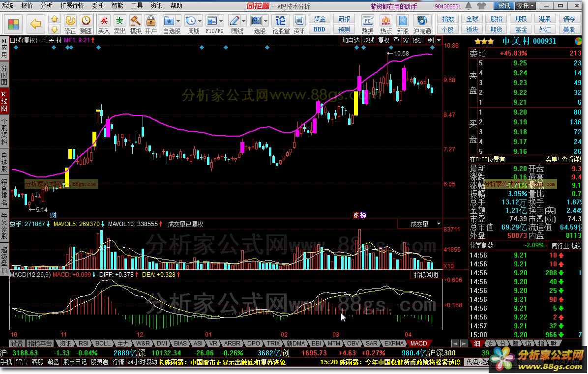Expand the 自选股 dropdown arrow
This screenshot has width=588, height=374.
[178, 21]
